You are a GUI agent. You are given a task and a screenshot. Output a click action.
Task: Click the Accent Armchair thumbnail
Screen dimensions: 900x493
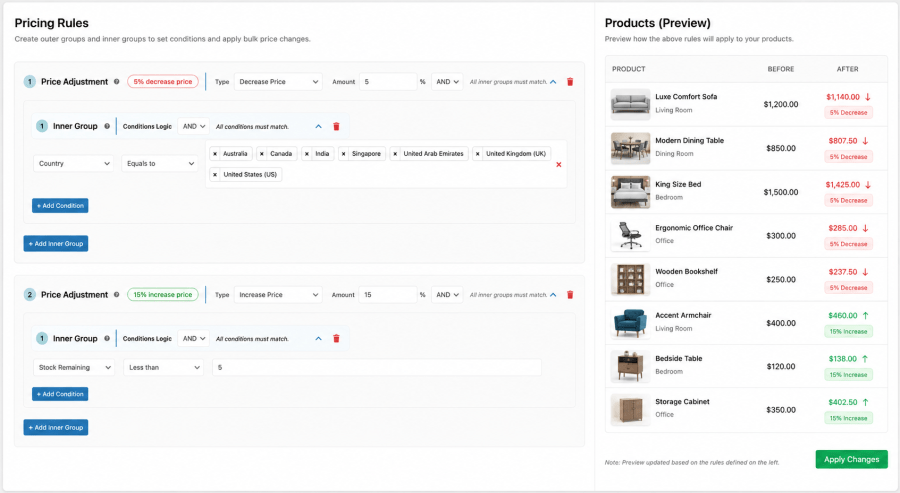tap(630, 323)
